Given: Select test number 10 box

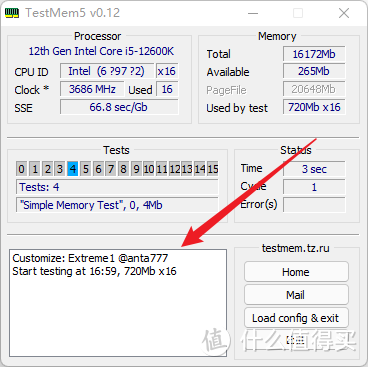Looking at the screenshot, I should [149, 169].
